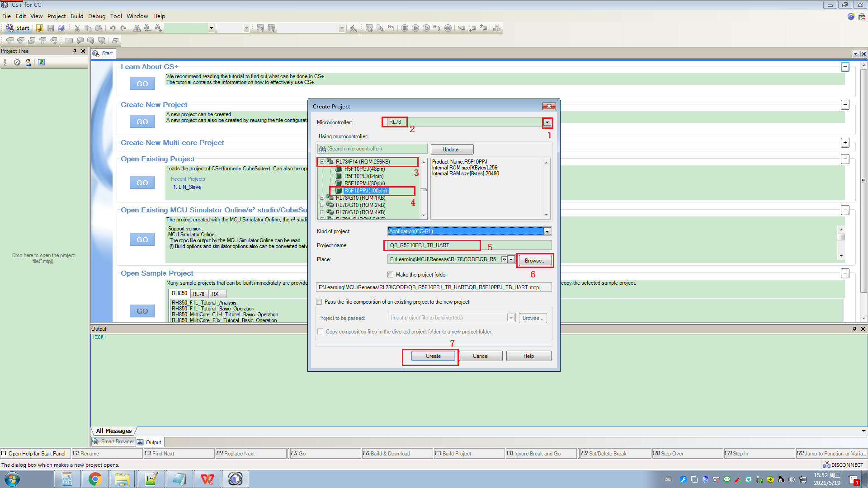Expand the Create New Multi-core Project section
This screenshot has height=488, width=868.
point(845,143)
